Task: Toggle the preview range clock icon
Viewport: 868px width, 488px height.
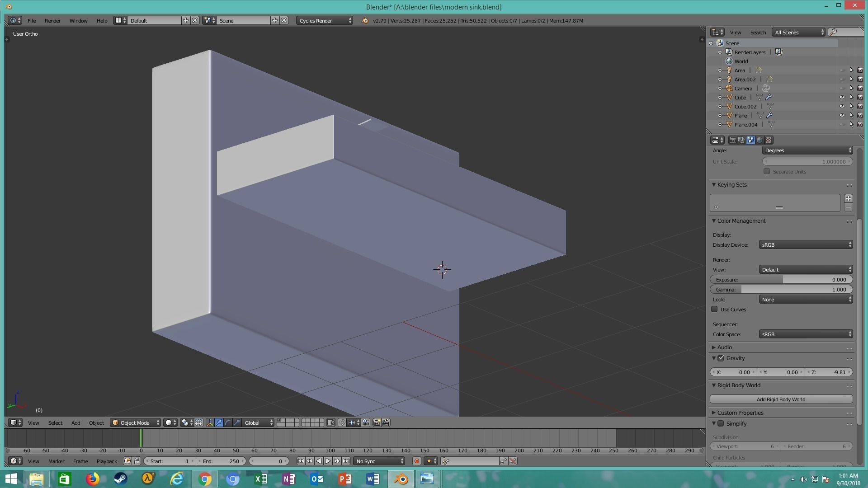Action: pyautogui.click(x=127, y=461)
